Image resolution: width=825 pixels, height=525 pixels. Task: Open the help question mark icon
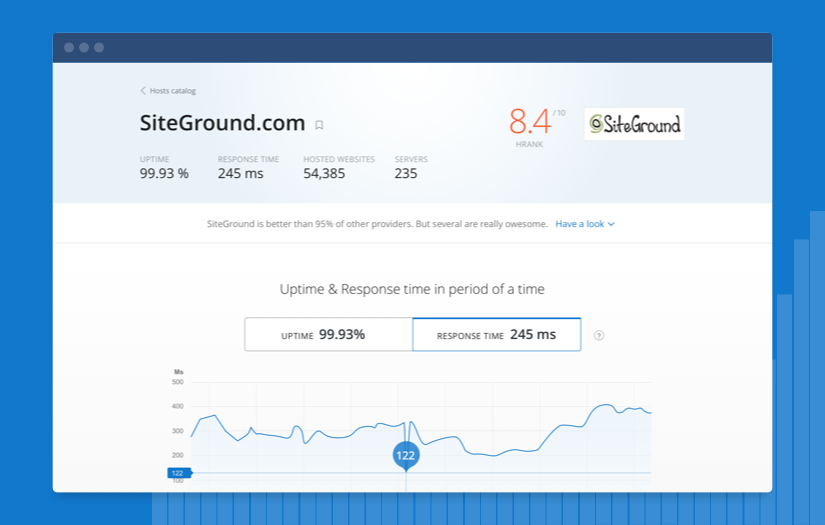pyautogui.click(x=599, y=336)
